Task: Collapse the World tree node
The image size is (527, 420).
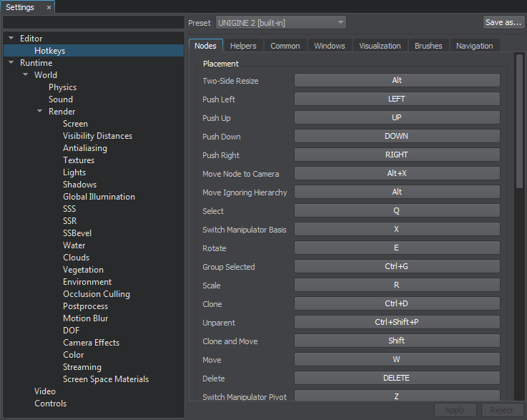Action: [x=26, y=75]
